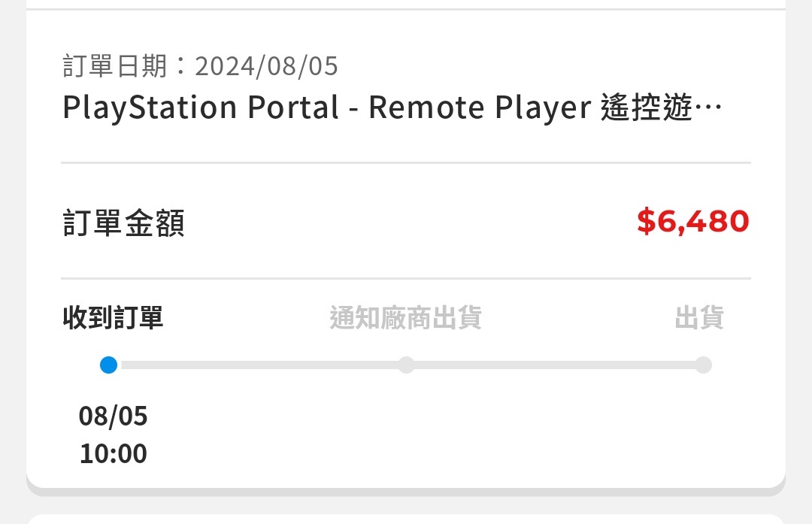The width and height of the screenshot is (812, 524).
Task: Tap the 2024/08/05 order date value
Action: pyautogui.click(x=266, y=67)
